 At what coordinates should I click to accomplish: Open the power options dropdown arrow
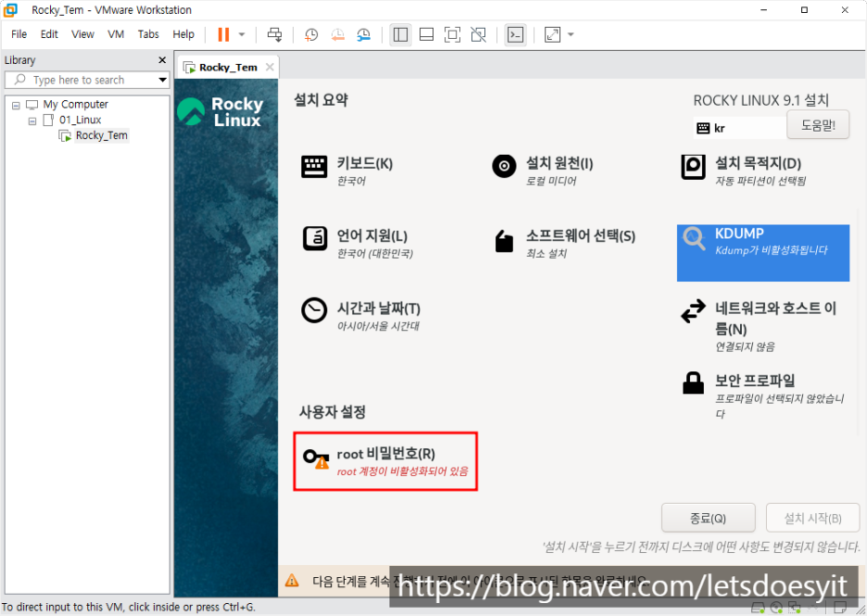tap(242, 34)
